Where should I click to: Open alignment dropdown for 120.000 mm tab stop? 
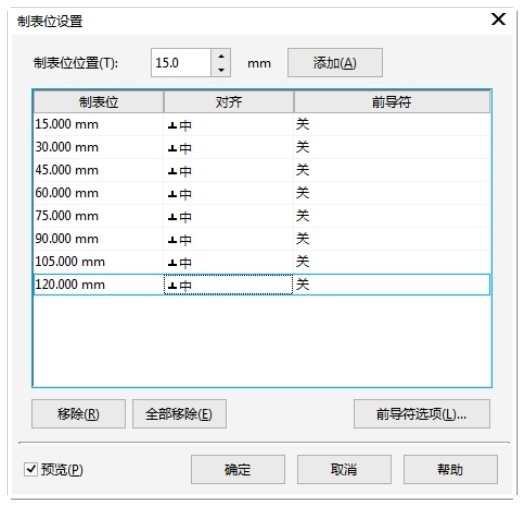tap(228, 285)
